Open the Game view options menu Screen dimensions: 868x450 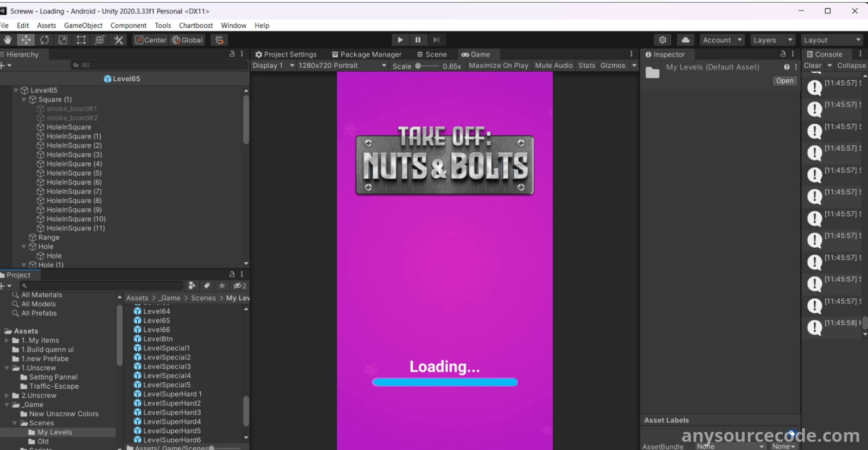[x=631, y=54]
